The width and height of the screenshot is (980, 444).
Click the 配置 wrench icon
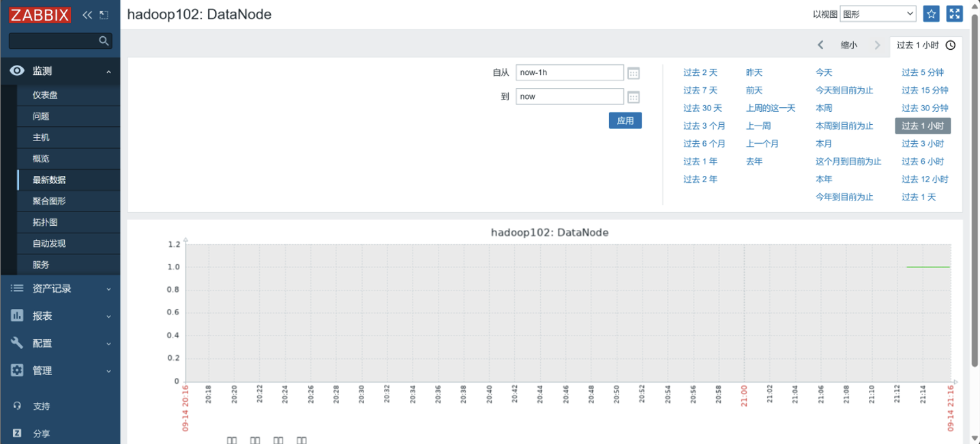17,343
